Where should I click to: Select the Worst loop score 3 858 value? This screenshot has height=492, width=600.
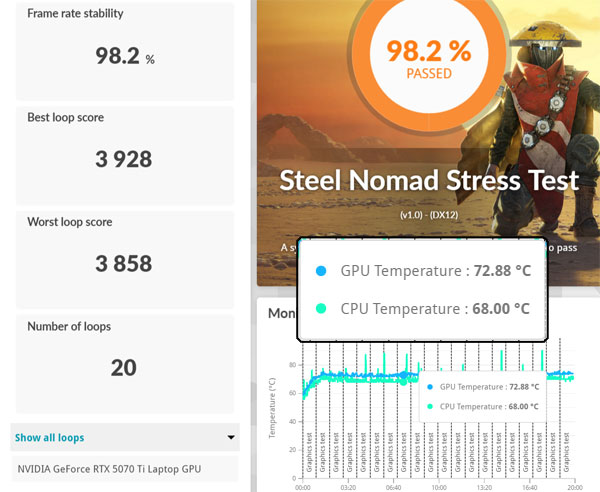123,264
